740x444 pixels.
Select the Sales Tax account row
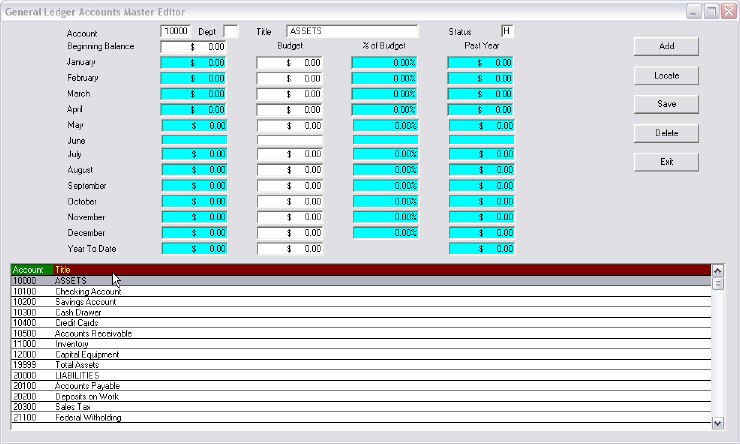360,407
